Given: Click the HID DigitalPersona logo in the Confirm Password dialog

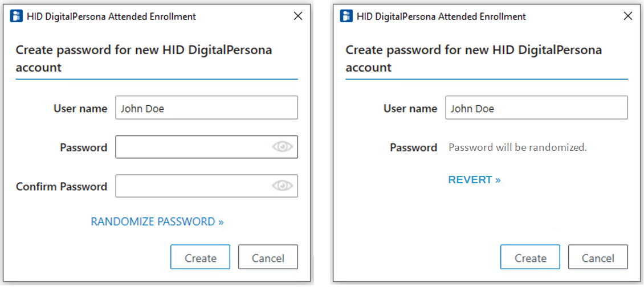Looking at the screenshot, I should [17, 16].
